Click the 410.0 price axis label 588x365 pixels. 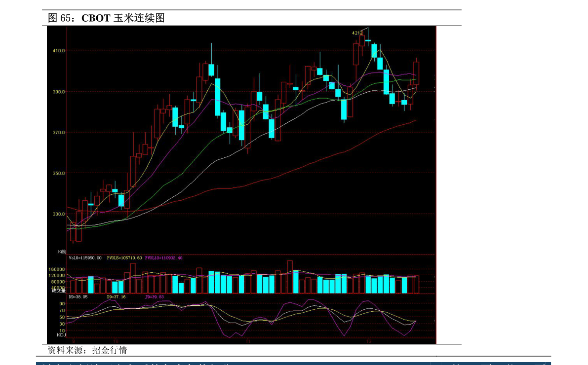[59, 51]
